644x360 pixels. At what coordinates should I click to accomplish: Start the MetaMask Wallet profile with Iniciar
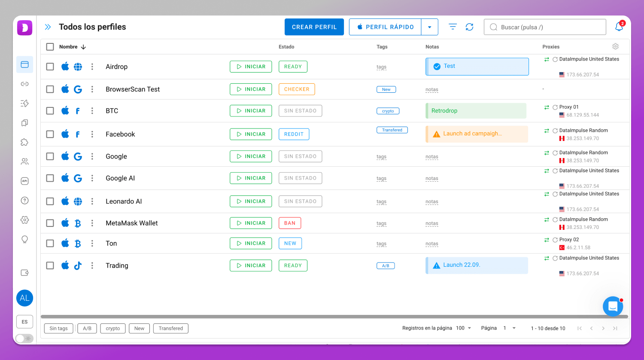coord(251,223)
